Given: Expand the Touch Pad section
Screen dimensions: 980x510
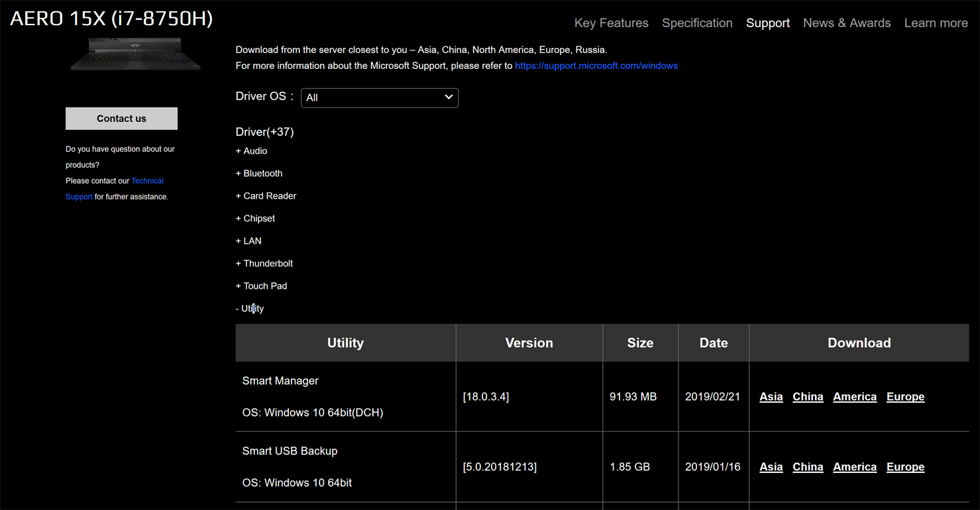Looking at the screenshot, I should click(262, 286).
